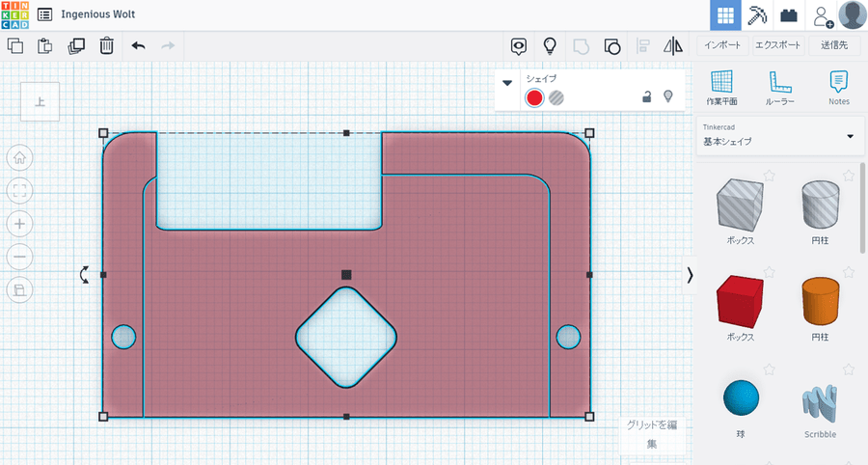
Task: Open the user profile avatar
Action: coord(853,14)
